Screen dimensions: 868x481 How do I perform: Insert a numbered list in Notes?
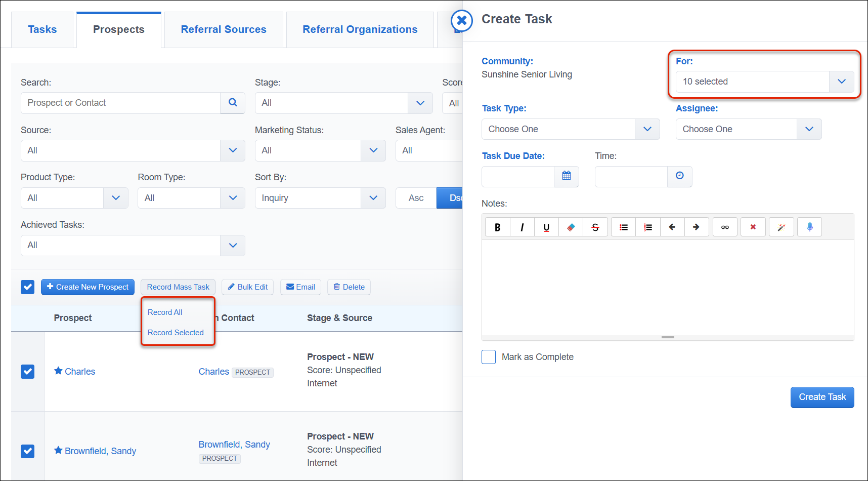pyautogui.click(x=648, y=227)
